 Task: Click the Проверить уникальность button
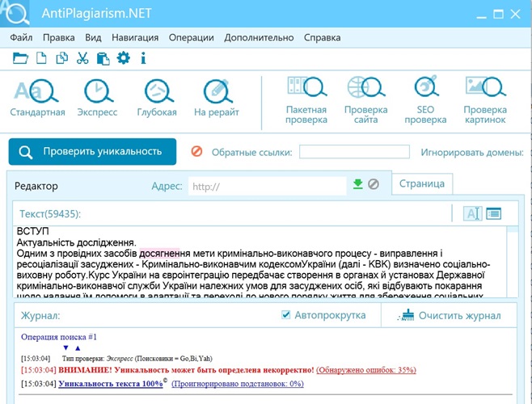pos(92,152)
